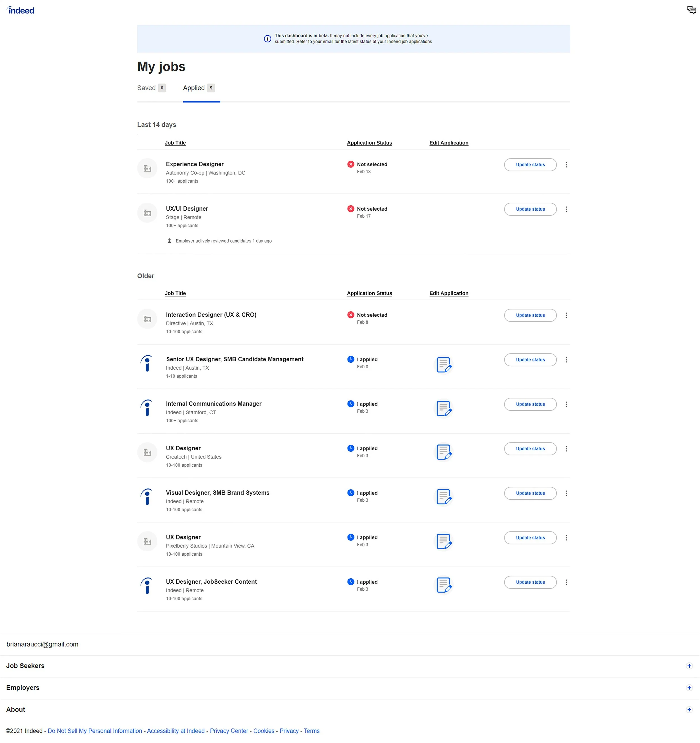Open Do Not Sell My Personal Information
Viewport: 700px width, 743px height.
point(95,731)
